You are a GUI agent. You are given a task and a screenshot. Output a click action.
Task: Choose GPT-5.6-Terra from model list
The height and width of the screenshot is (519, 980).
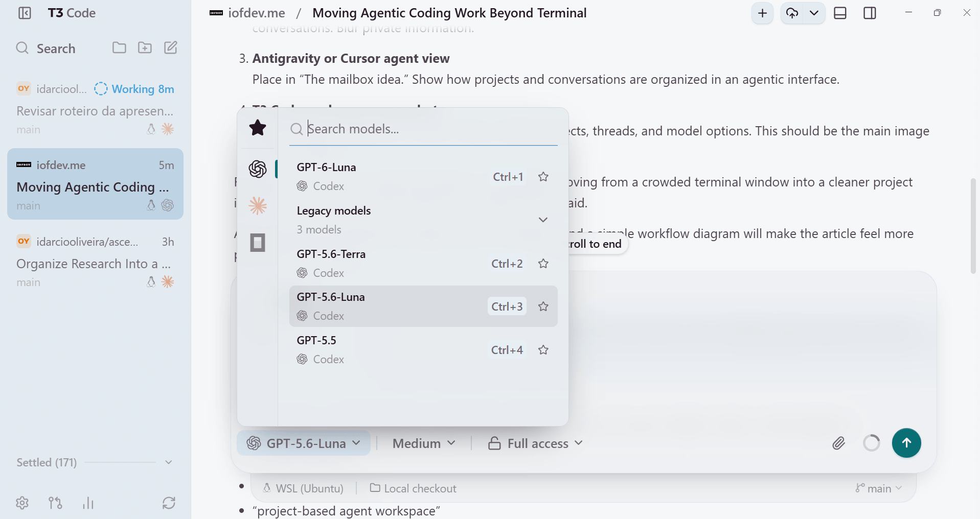(x=423, y=263)
